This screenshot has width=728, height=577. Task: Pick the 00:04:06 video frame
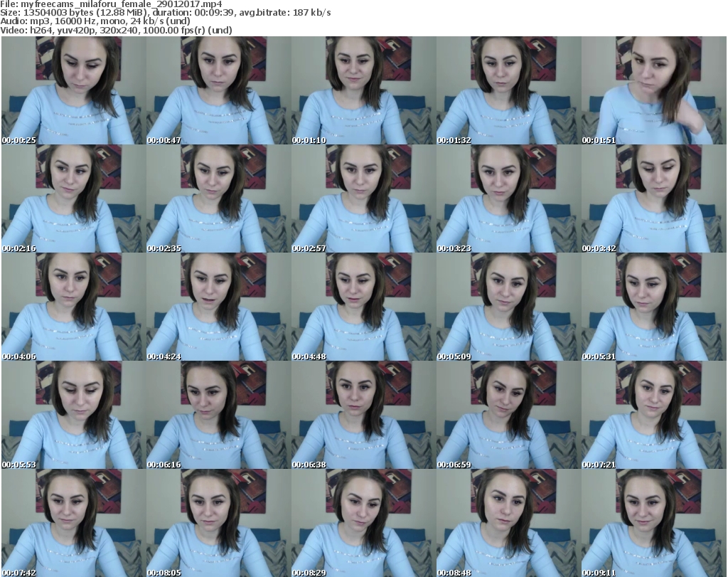[x=74, y=307]
